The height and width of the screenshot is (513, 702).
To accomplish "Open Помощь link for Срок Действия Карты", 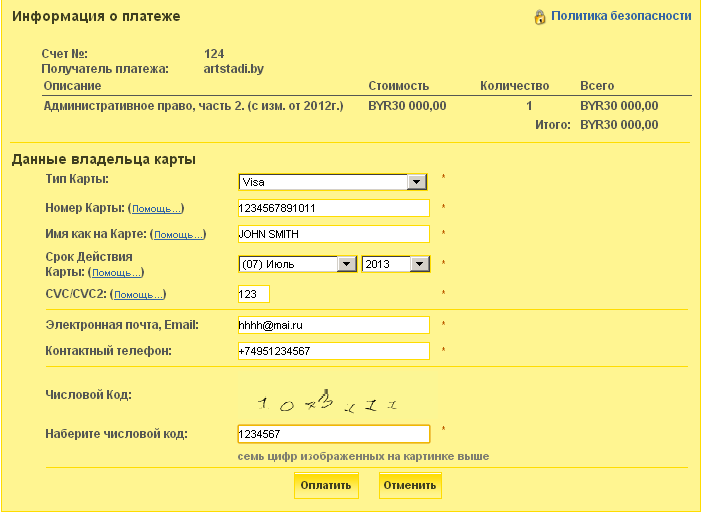I will 117,273.
